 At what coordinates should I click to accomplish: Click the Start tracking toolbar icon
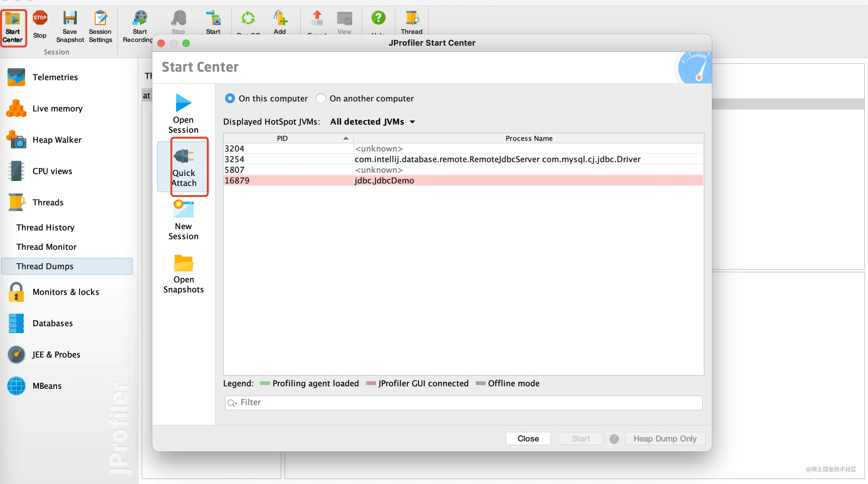(213, 18)
